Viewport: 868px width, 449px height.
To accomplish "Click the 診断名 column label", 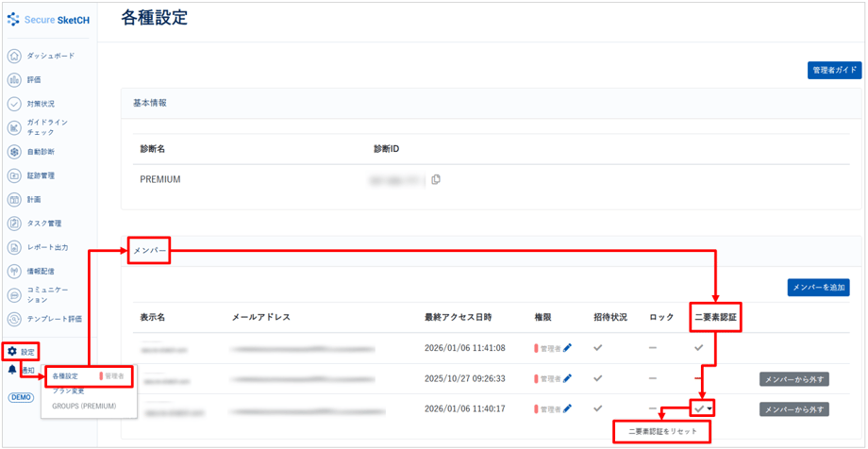I will pos(152,149).
